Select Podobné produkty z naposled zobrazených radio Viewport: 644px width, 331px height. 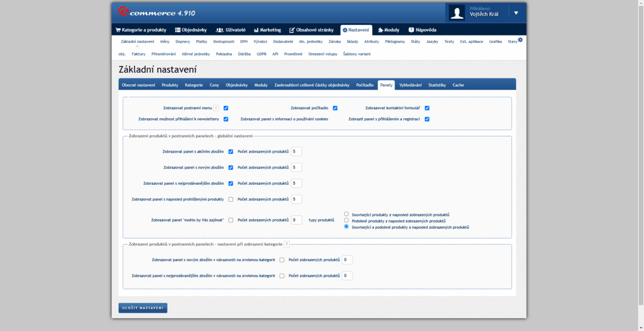(x=346, y=220)
